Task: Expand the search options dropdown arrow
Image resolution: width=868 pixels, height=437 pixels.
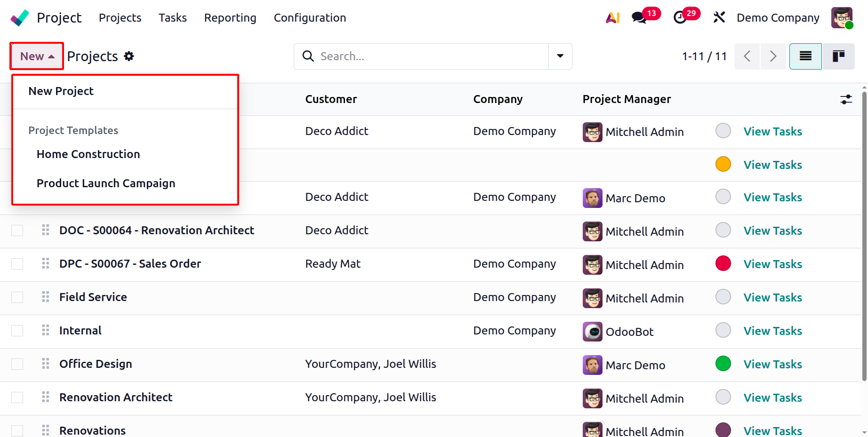Action: [560, 56]
